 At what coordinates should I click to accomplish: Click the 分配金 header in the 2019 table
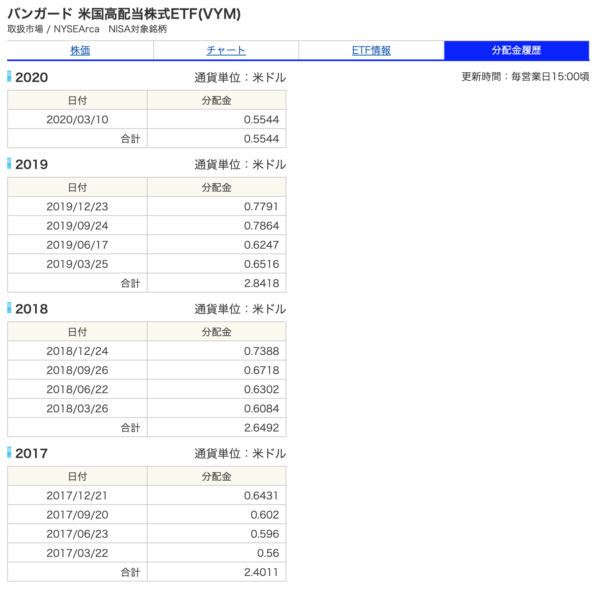217,187
